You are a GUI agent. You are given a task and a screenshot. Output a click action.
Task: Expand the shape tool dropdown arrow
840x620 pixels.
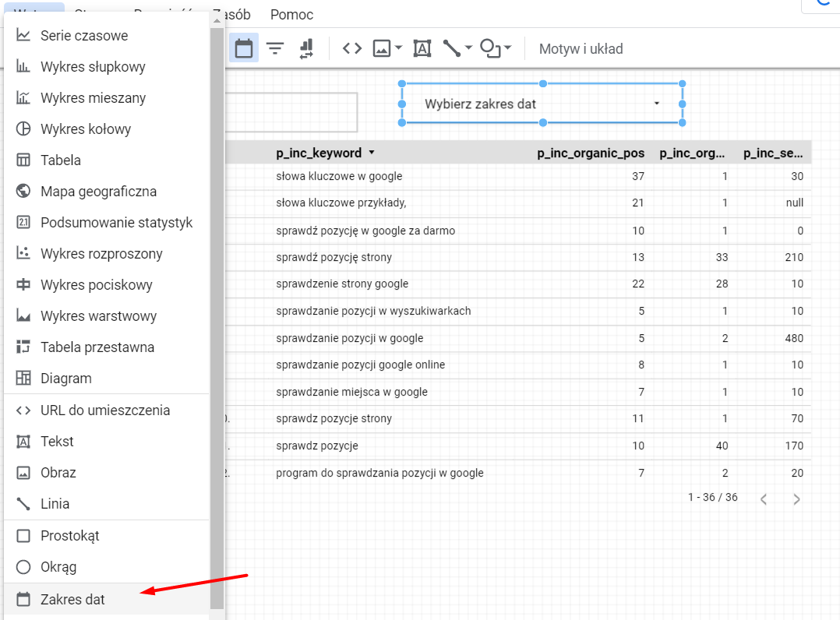click(508, 48)
